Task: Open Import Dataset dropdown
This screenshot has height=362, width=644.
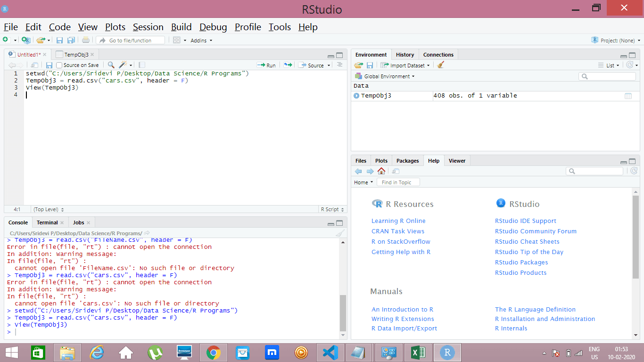Action: click(x=405, y=65)
